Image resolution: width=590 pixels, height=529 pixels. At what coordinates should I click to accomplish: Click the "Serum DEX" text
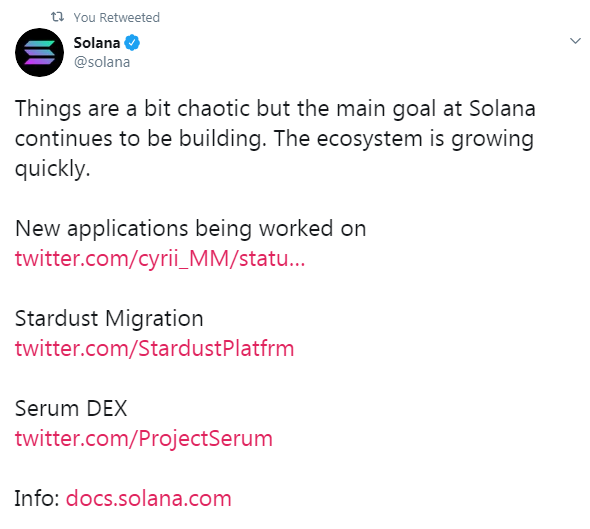coord(71,409)
